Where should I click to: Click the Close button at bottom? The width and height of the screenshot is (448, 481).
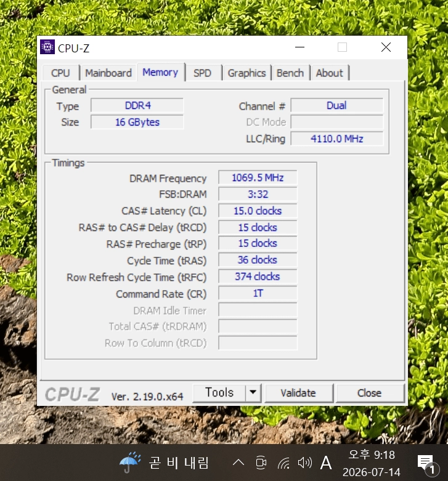[370, 393]
